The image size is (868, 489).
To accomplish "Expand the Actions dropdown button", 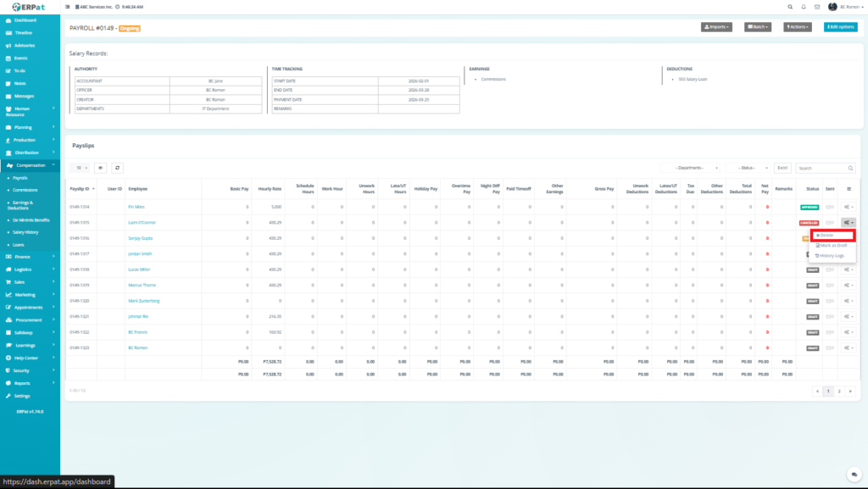I will click(x=799, y=27).
